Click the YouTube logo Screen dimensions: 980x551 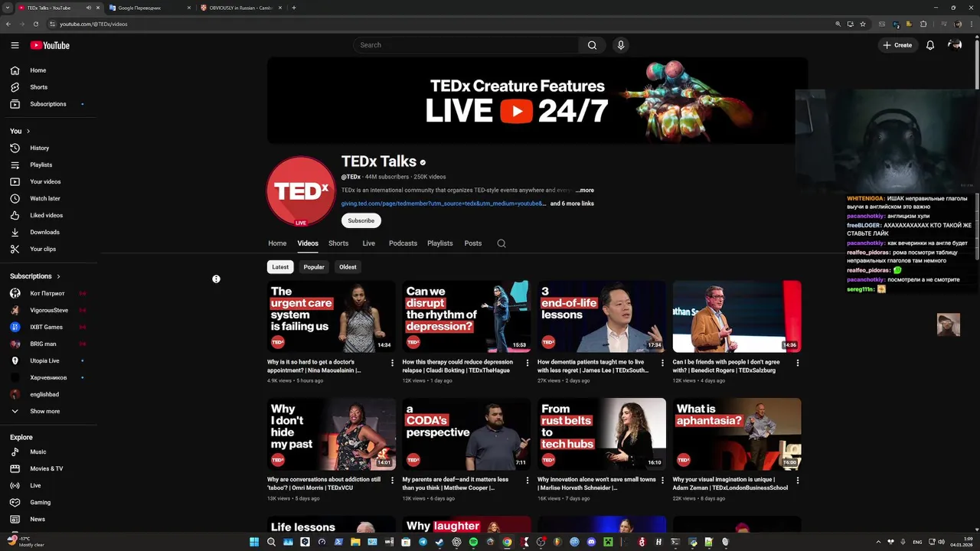click(x=50, y=45)
